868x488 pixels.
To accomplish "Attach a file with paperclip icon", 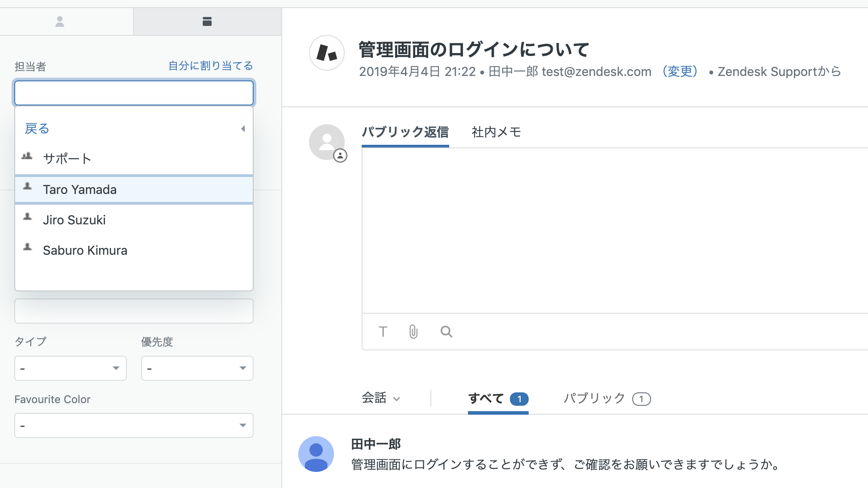I will pos(413,332).
